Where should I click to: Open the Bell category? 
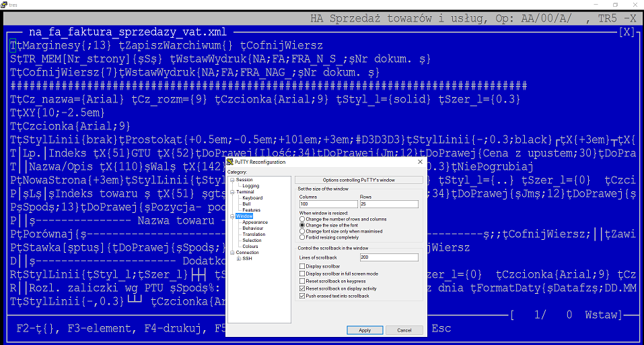pyautogui.click(x=246, y=204)
